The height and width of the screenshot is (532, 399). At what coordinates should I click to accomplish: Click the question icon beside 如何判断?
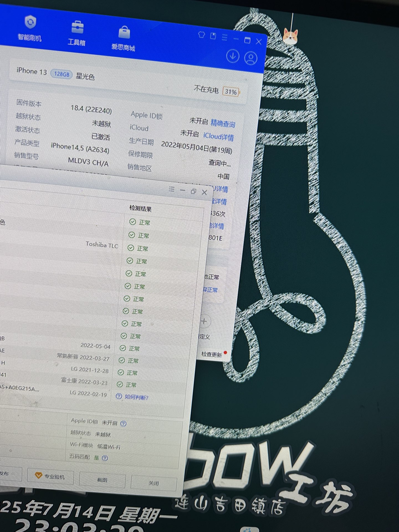point(119,396)
